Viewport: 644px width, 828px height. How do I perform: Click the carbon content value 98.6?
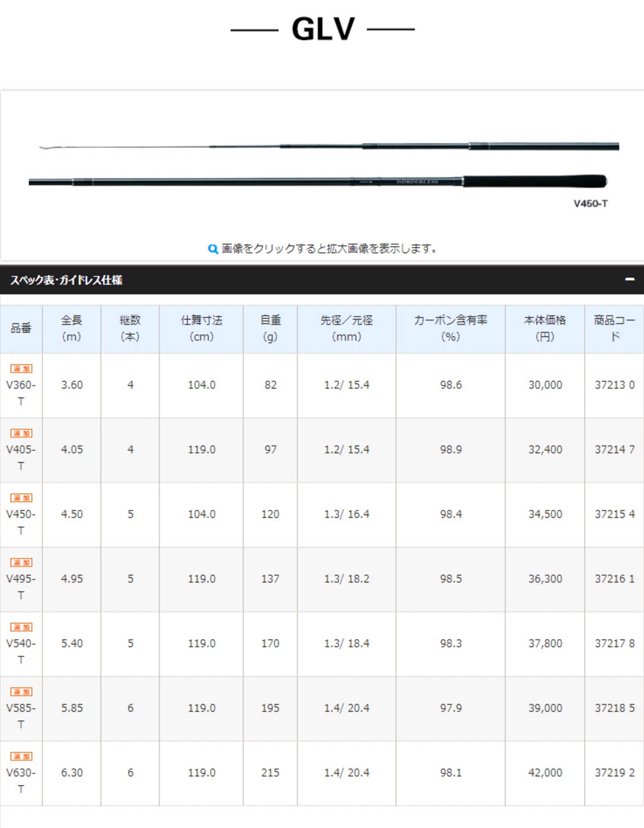coord(451,385)
